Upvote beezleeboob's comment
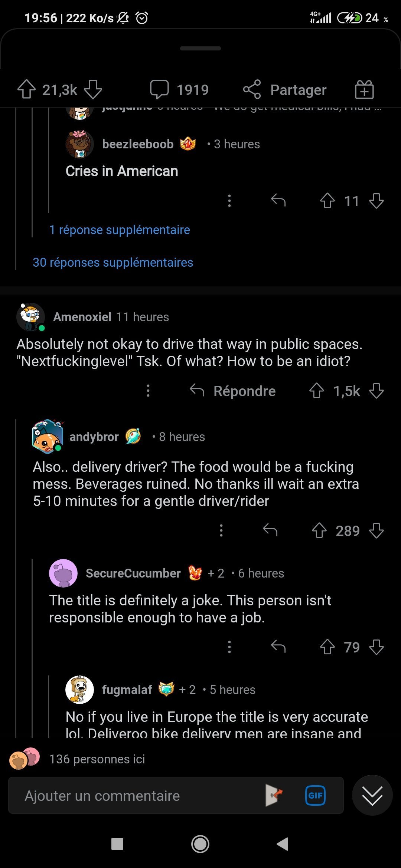The image size is (401, 868). pos(327,201)
